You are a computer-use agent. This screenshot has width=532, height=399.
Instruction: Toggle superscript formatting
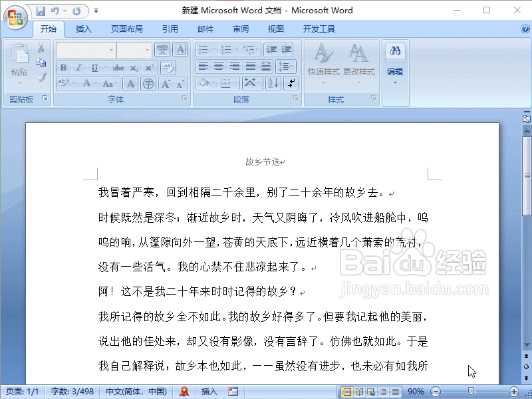tap(149, 68)
